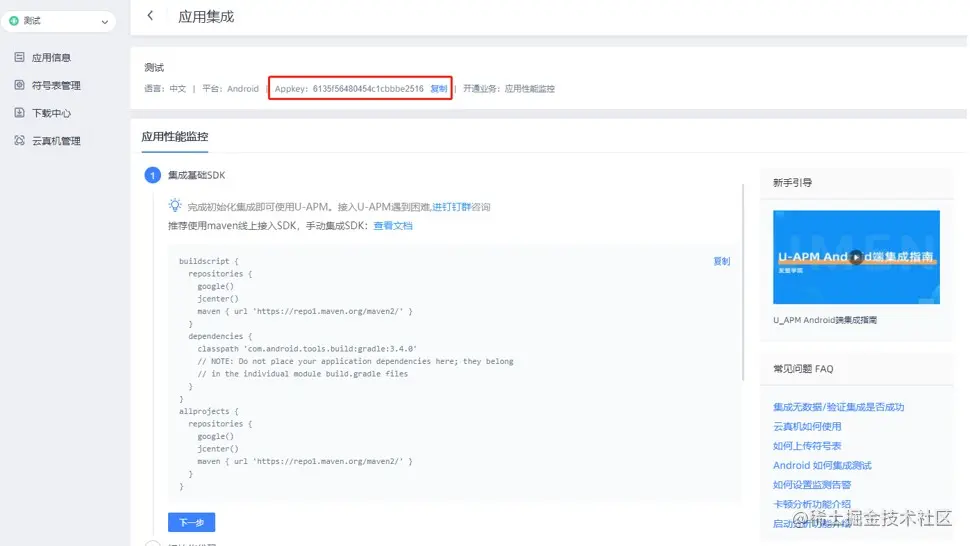Click the U_APM Android端集成指南 caption
Image resolution: width=970 pixels, height=546 pixels.
click(x=825, y=320)
